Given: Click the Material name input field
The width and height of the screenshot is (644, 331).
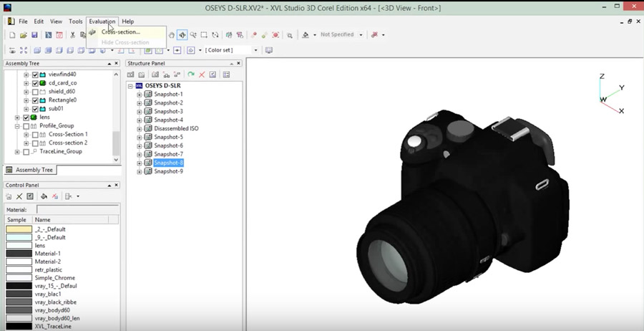Looking at the screenshot, I should point(77,210).
